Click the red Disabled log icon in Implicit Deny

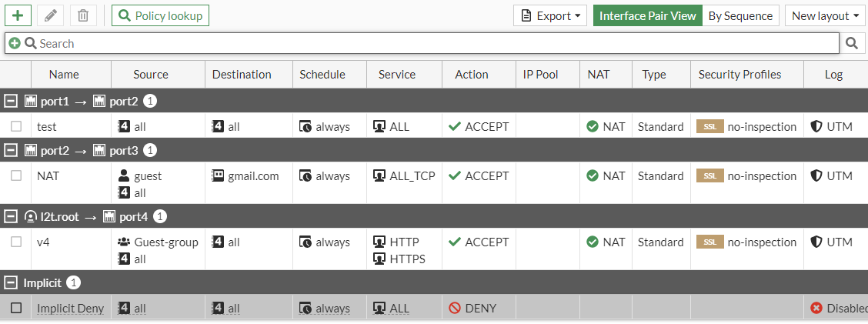click(816, 308)
